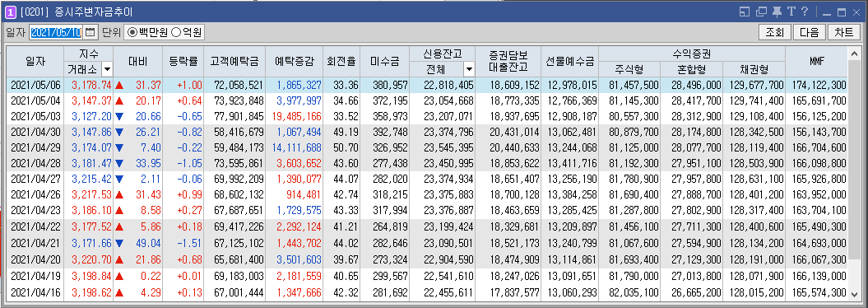Click the 대비 column header
Image resolution: width=868 pixels, height=308 pixels.
(138, 62)
